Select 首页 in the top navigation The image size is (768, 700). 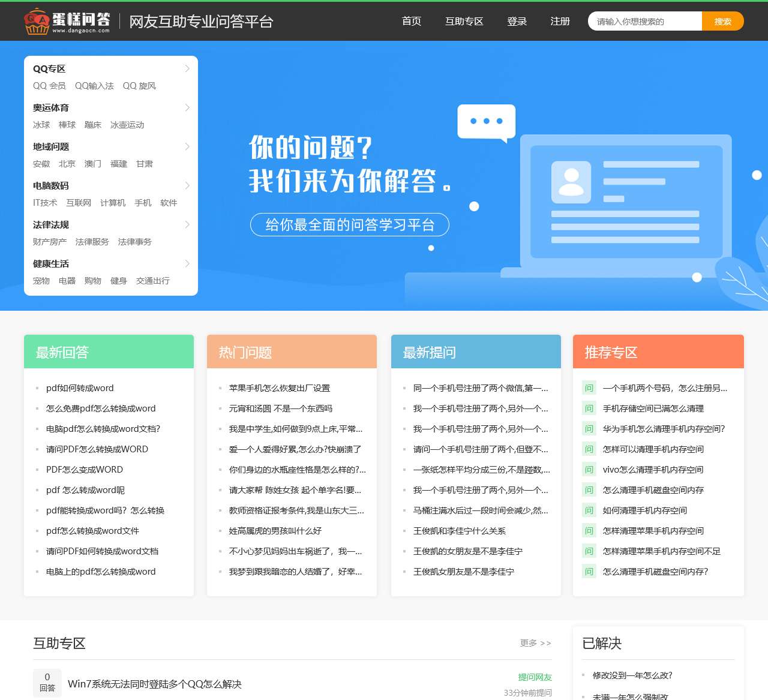point(412,21)
